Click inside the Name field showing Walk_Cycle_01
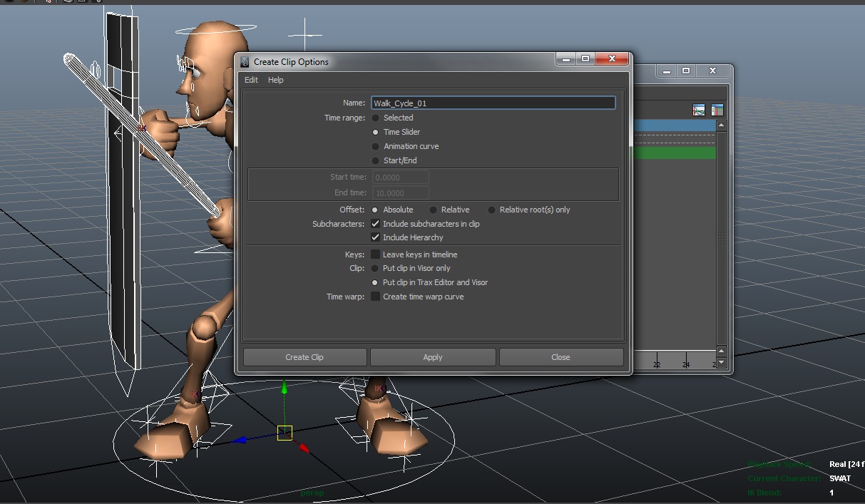Screen dimensions: 865x504 click(x=493, y=103)
